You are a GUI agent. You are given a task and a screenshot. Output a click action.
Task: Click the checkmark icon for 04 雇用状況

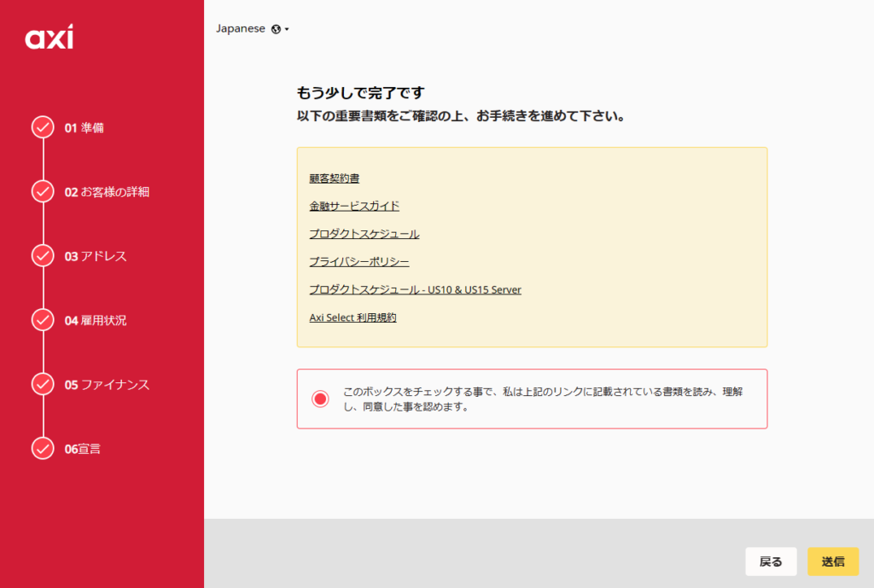[43, 319]
